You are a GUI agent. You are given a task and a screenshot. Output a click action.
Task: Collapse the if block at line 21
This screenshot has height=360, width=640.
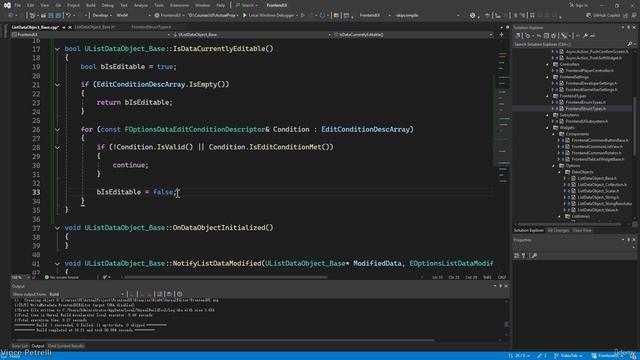[x=57, y=85]
